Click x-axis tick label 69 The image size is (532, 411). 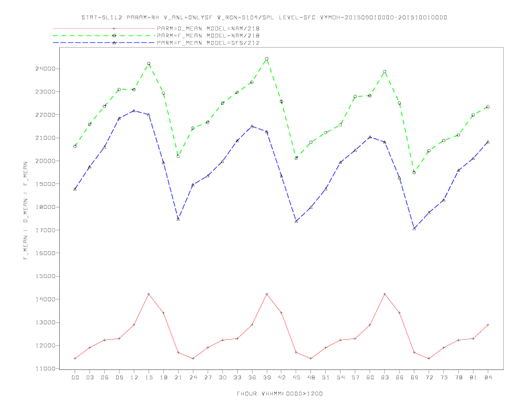[414, 377]
